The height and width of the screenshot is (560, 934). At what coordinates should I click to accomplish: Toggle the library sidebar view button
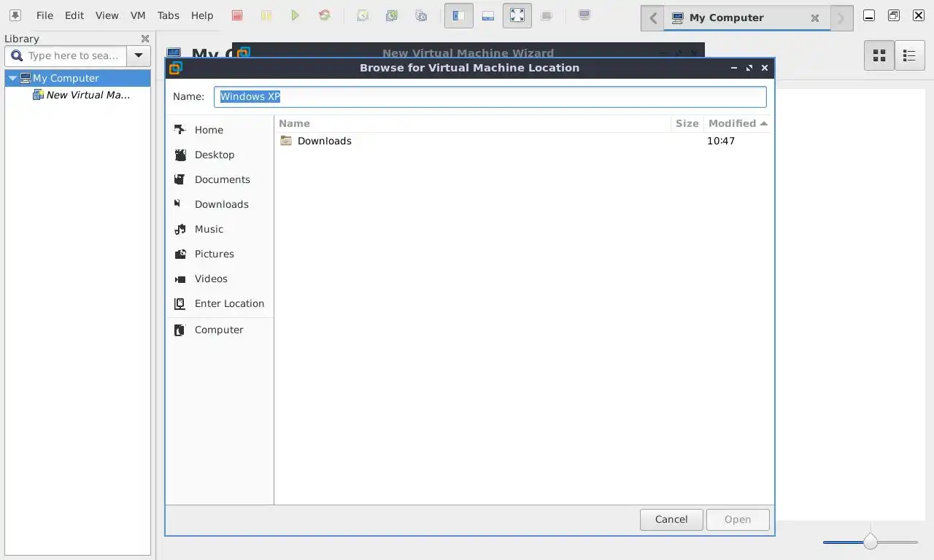(x=459, y=15)
